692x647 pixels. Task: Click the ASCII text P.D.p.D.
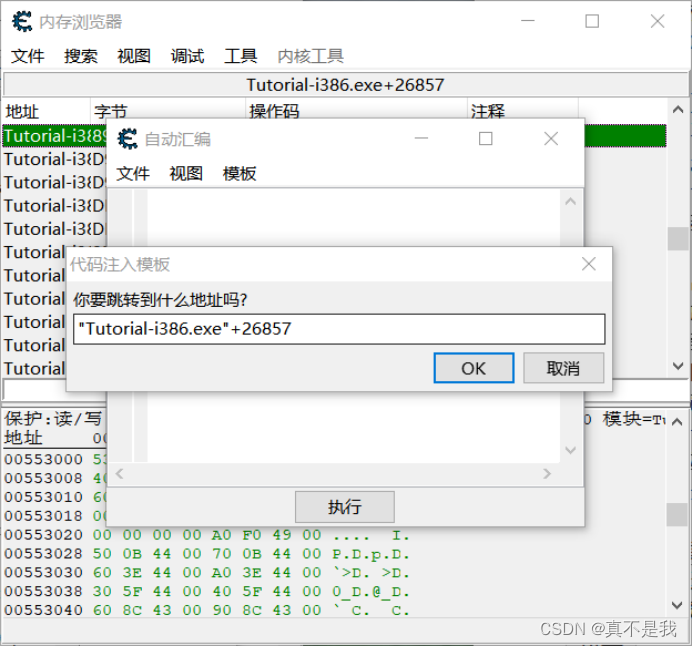[x=371, y=554]
